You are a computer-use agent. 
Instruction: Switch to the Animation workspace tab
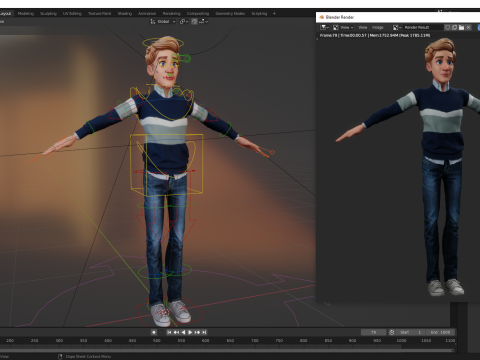click(x=147, y=14)
